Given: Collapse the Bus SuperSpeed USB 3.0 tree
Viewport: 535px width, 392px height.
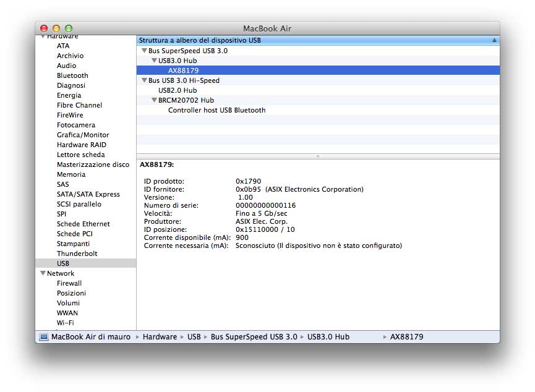Looking at the screenshot, I should point(144,51).
